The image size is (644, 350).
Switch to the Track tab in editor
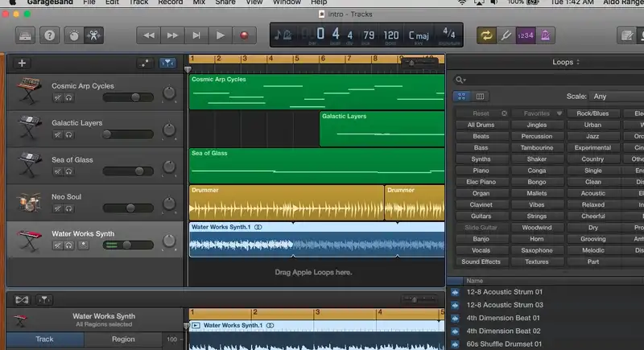[44, 340]
